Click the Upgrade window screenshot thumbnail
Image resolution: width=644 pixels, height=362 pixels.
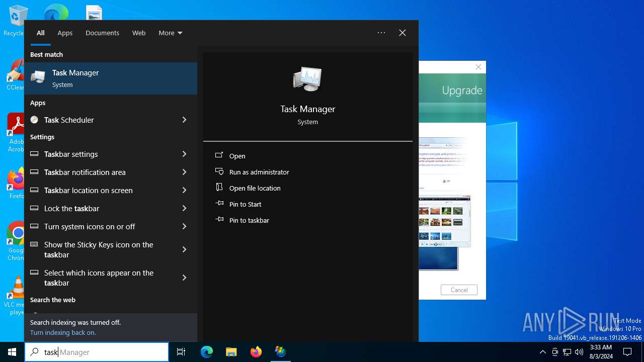point(445,203)
